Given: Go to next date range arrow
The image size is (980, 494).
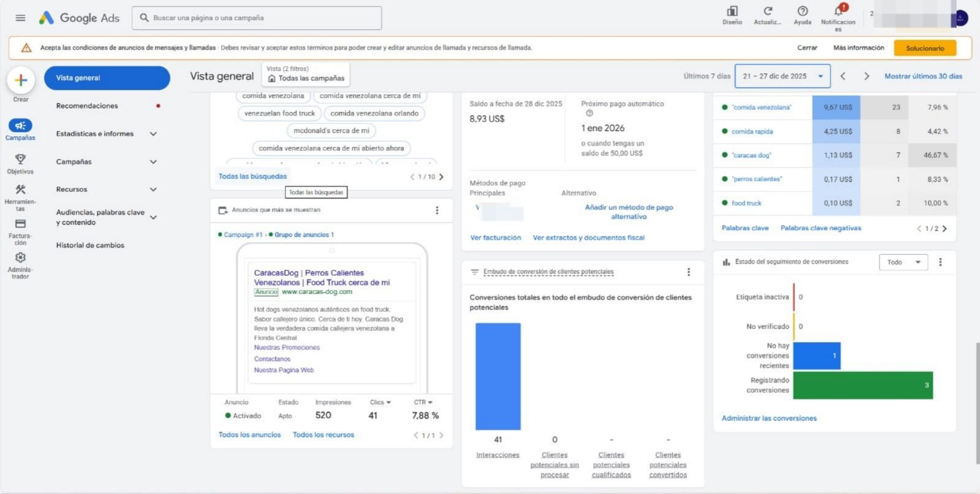Looking at the screenshot, I should coord(866,77).
